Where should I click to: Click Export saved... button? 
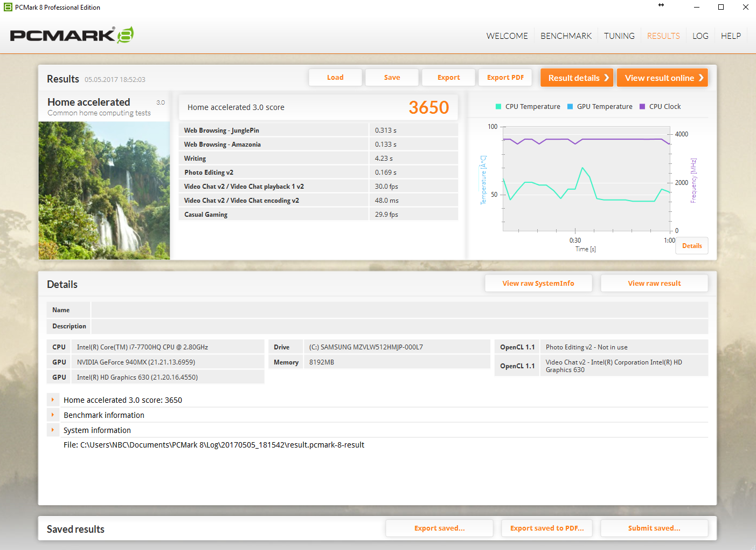(439, 528)
